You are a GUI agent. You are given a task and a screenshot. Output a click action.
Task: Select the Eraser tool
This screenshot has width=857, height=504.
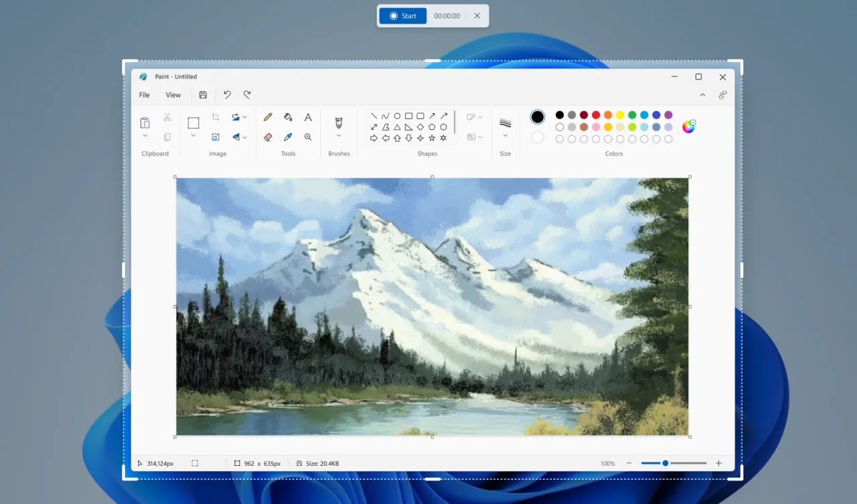268,137
